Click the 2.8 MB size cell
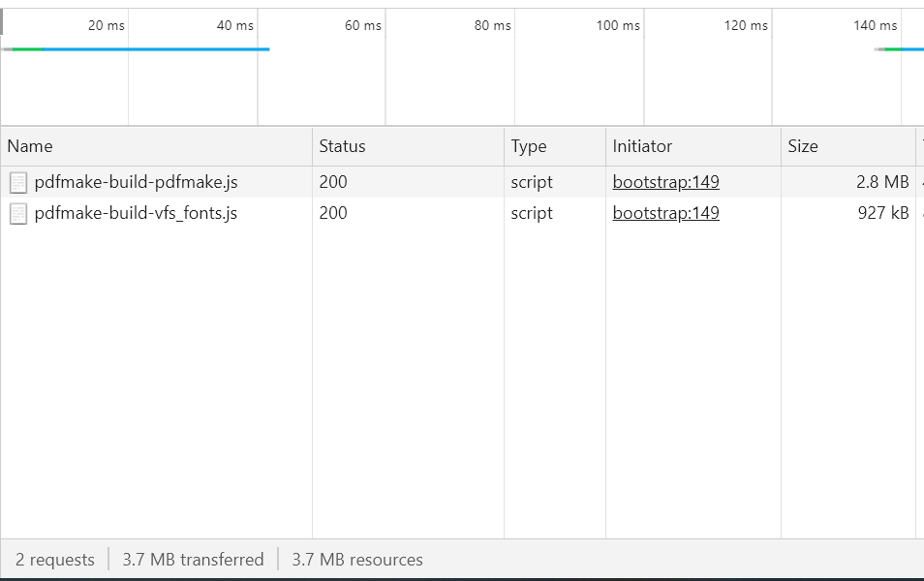Image resolution: width=924 pixels, height=581 pixels. click(882, 182)
